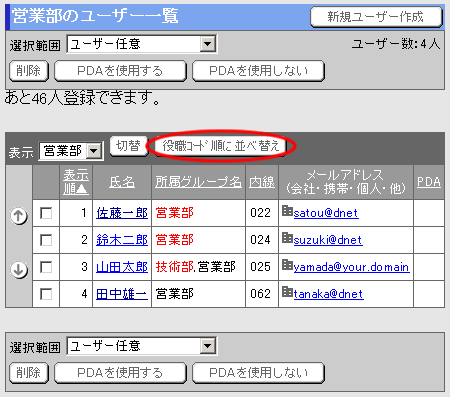This screenshot has width=450, height=397.
Task: Click the company mail icon beside tanaka@dnet
Action: (x=287, y=292)
